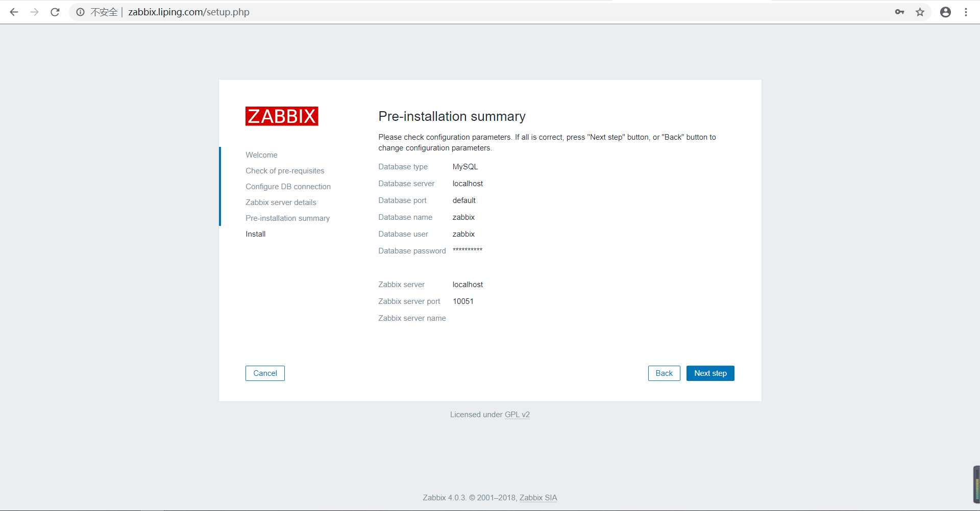Open Chrome three-dot menu
The image size is (980, 511).
pyautogui.click(x=966, y=12)
